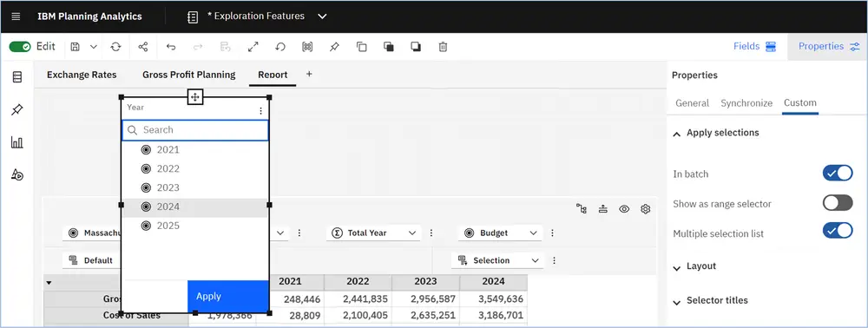The width and height of the screenshot is (868, 328).
Task: Click the Apply button
Action: (228, 297)
